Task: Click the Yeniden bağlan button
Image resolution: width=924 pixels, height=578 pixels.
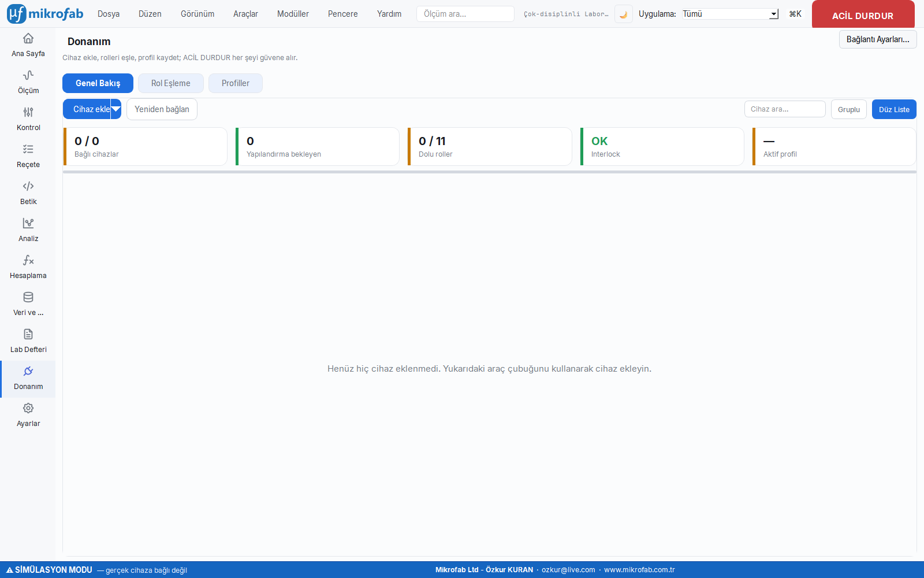Action: pos(162,109)
